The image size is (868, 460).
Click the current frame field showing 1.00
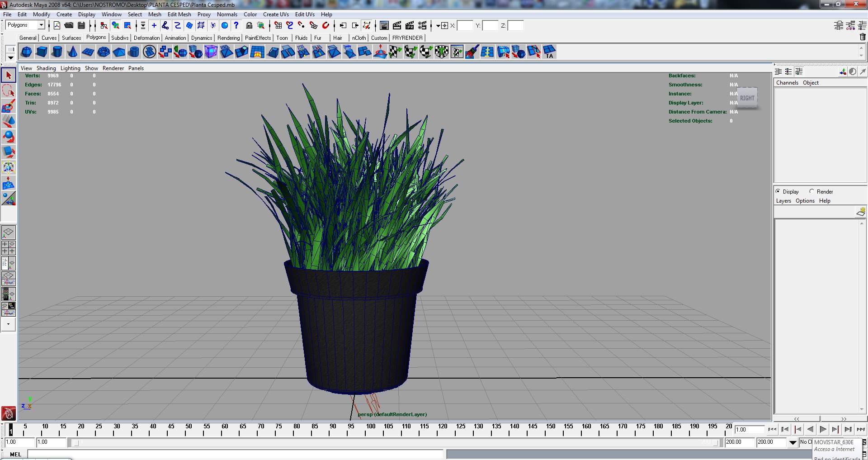pyautogui.click(x=749, y=429)
